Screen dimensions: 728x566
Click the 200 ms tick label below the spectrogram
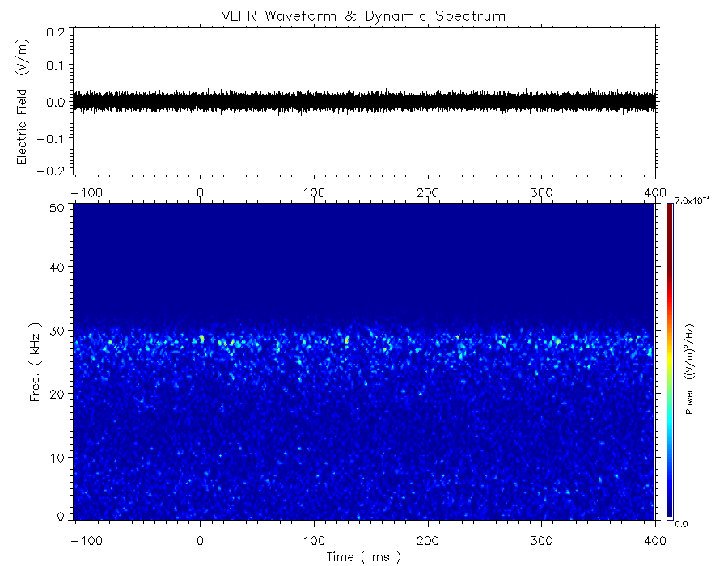pyautogui.click(x=427, y=539)
